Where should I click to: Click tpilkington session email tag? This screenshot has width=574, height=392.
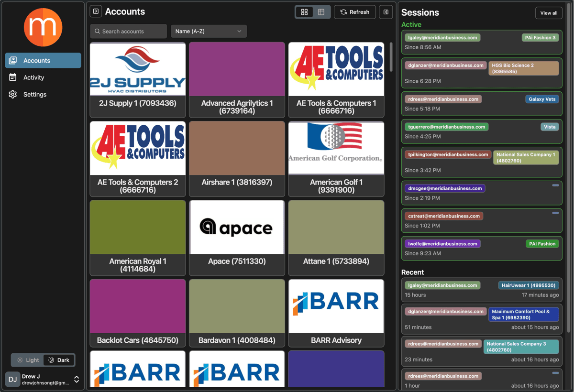(448, 154)
